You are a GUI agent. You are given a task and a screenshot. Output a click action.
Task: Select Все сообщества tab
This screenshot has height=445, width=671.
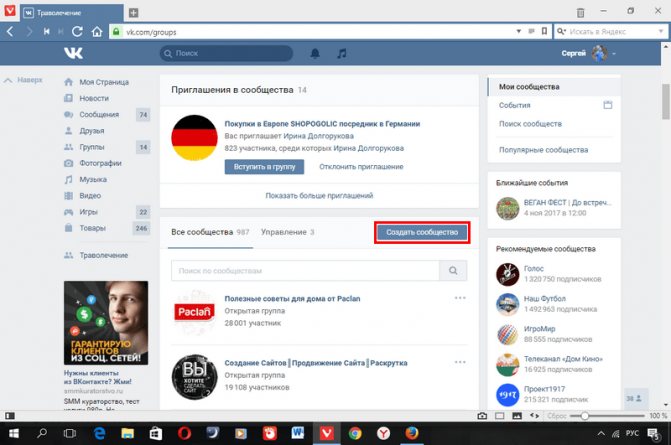click(210, 232)
